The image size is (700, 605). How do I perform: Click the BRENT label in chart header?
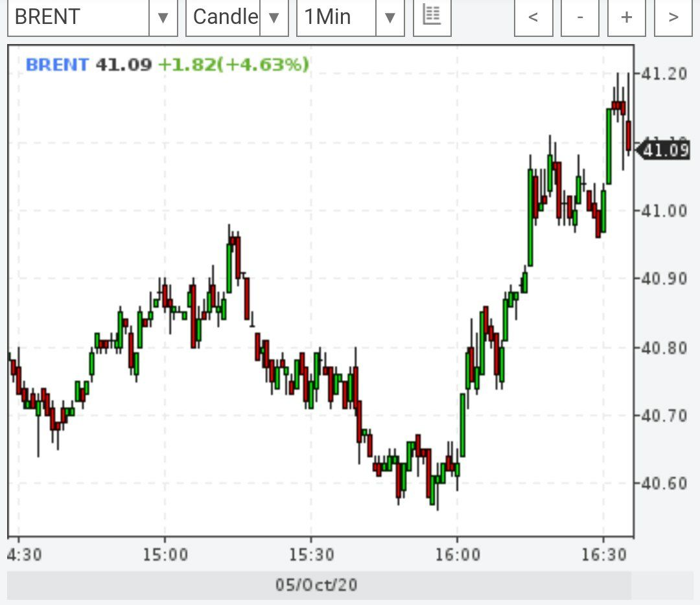pos(57,65)
